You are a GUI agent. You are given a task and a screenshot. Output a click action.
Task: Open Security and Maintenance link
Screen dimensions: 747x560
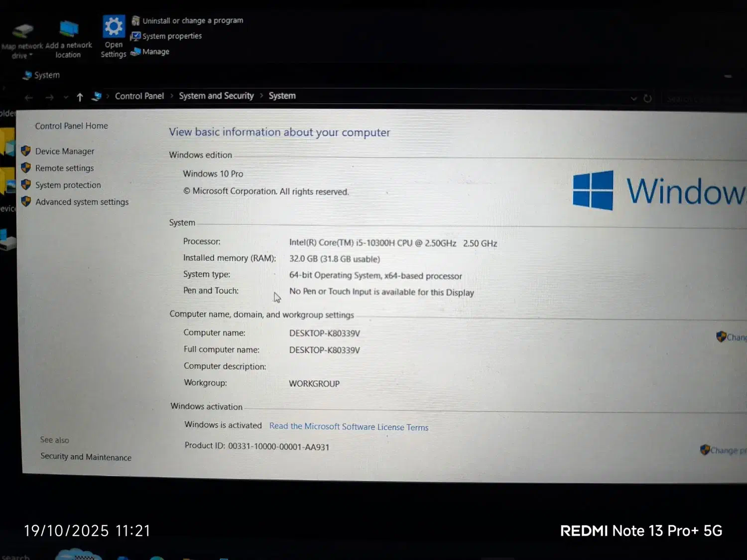point(86,457)
